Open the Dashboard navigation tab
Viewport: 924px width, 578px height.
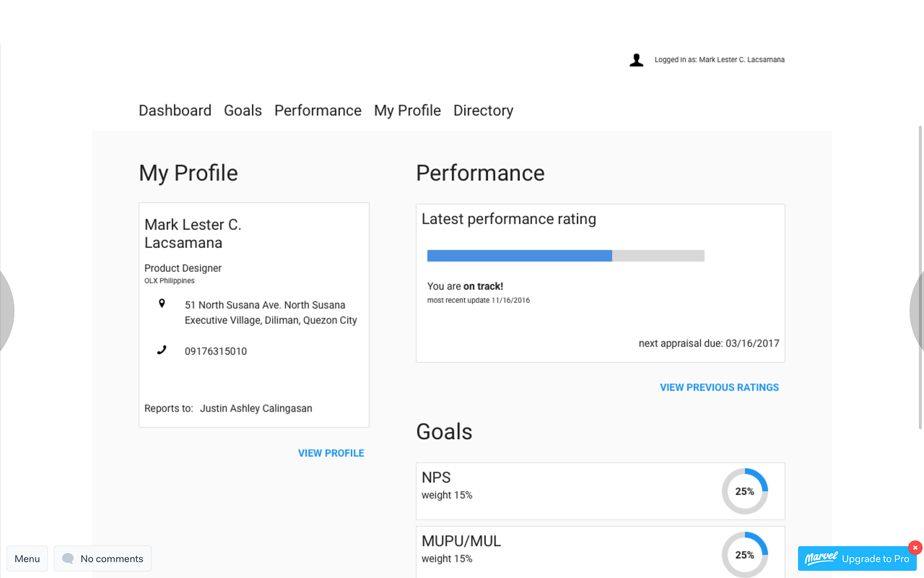[x=175, y=110]
